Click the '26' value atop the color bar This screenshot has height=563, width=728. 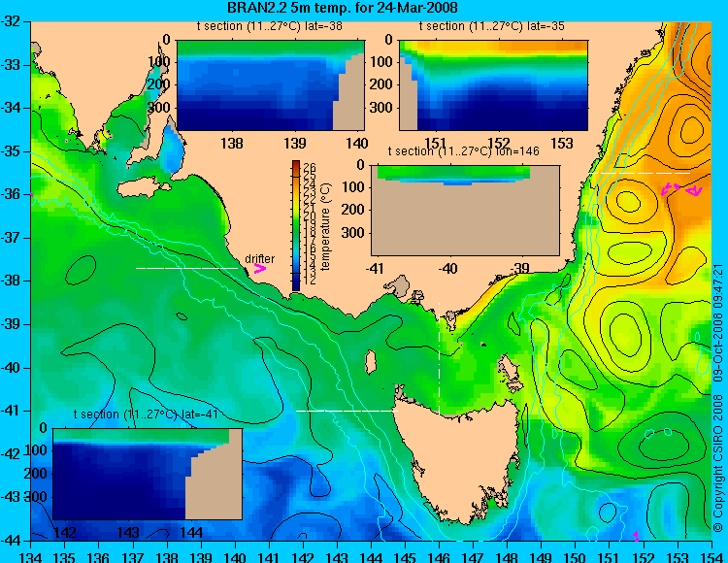(310, 167)
